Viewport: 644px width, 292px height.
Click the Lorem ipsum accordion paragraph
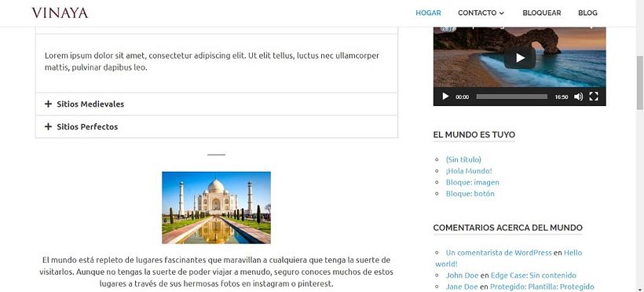212,61
